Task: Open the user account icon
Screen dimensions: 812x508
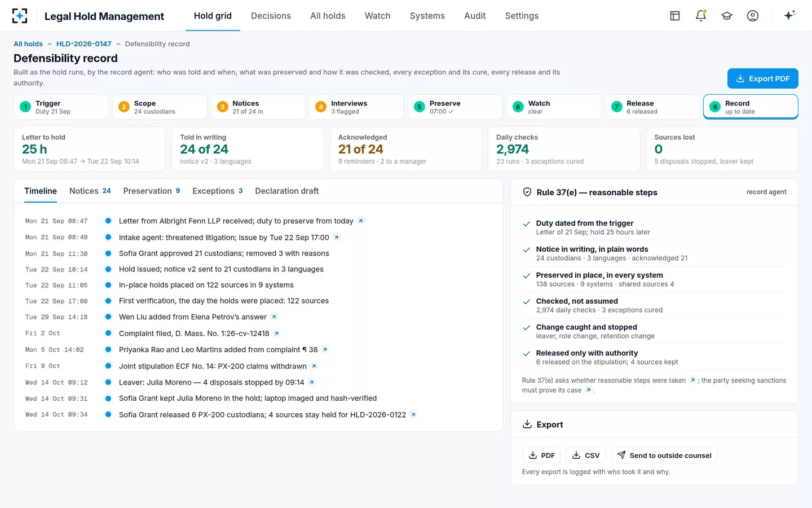Action: point(753,16)
